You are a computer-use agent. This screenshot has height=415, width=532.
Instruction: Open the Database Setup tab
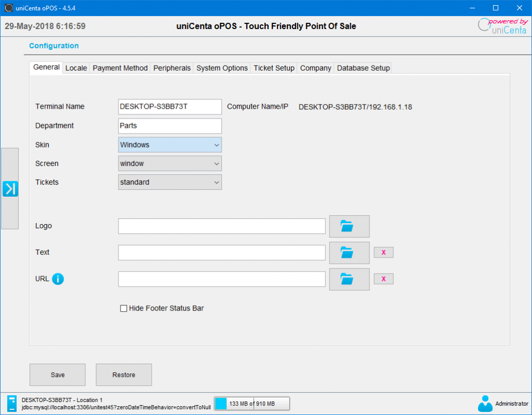click(x=363, y=68)
